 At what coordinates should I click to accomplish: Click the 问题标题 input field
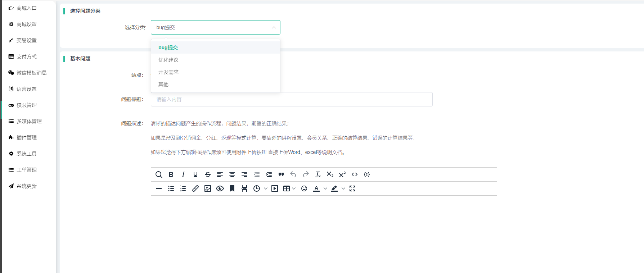point(292,99)
